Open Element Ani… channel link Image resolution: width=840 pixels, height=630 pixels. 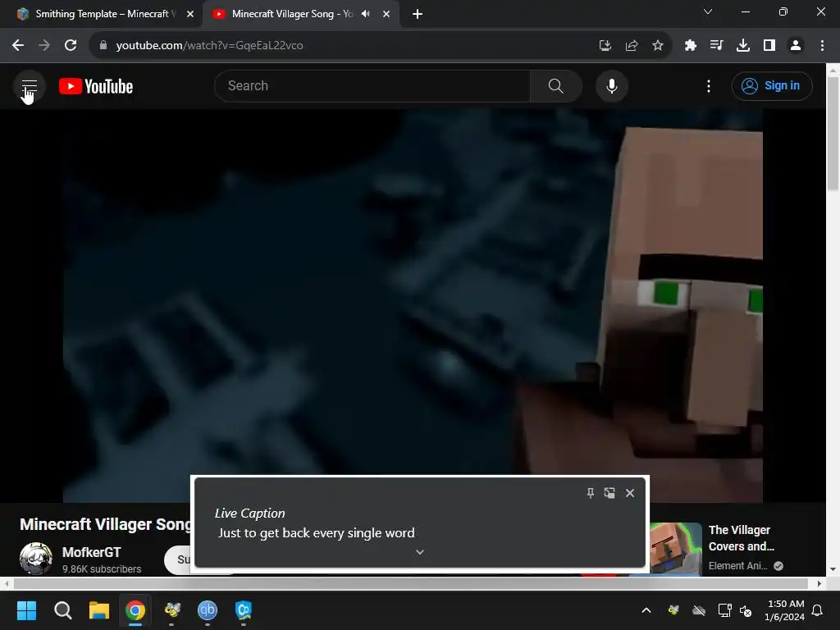(737, 566)
